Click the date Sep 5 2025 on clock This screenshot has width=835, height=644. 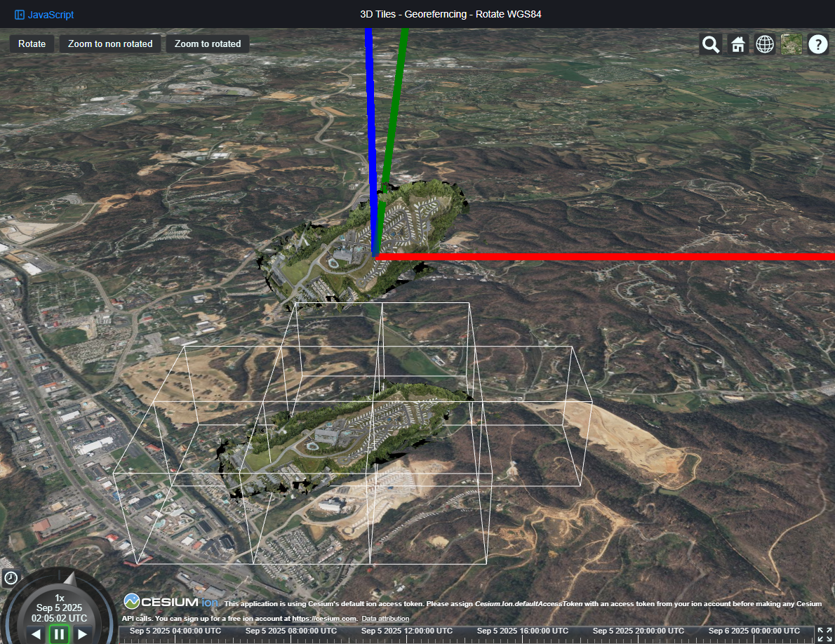59,608
